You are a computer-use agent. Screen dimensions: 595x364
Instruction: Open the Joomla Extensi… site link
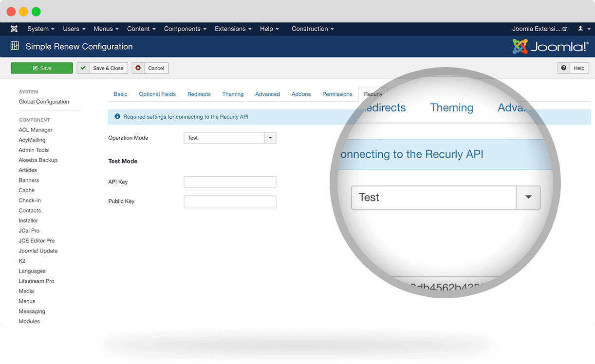[539, 29]
